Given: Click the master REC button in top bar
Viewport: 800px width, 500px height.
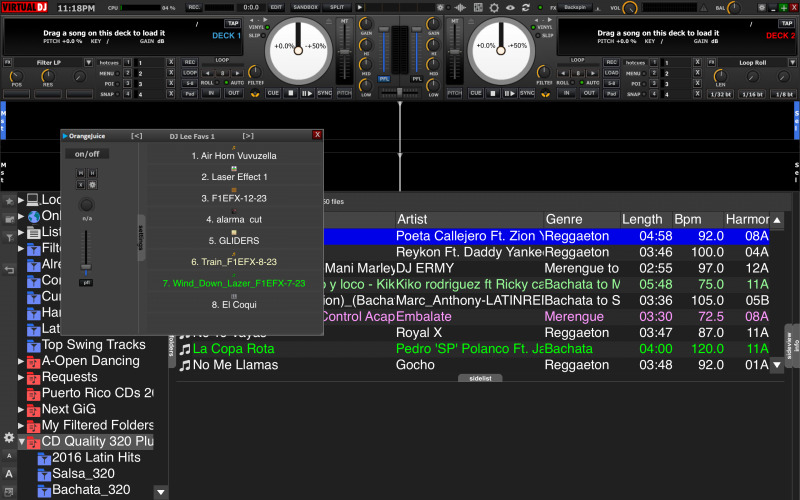Looking at the screenshot, I should click(194, 7).
